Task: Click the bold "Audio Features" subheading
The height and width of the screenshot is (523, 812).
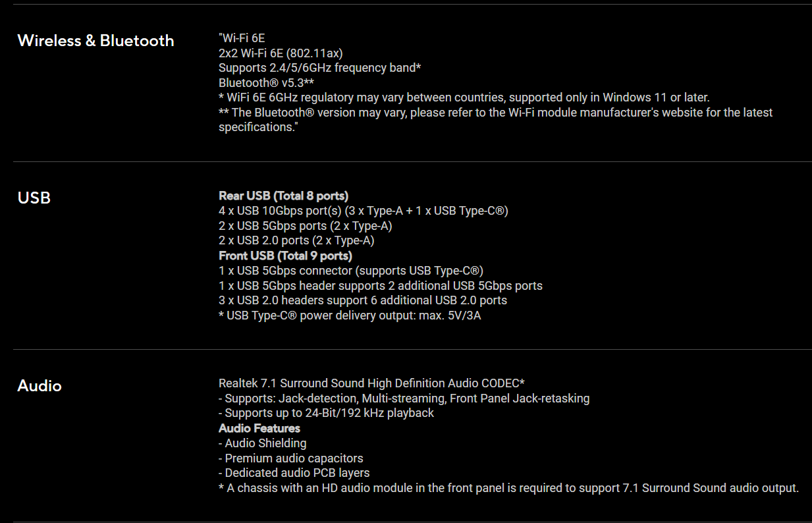Action: (259, 428)
